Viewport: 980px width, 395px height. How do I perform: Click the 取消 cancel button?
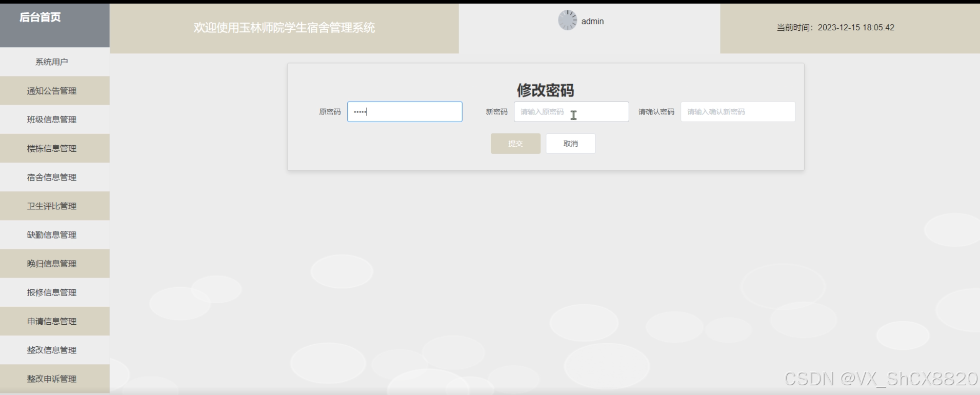[x=571, y=144]
